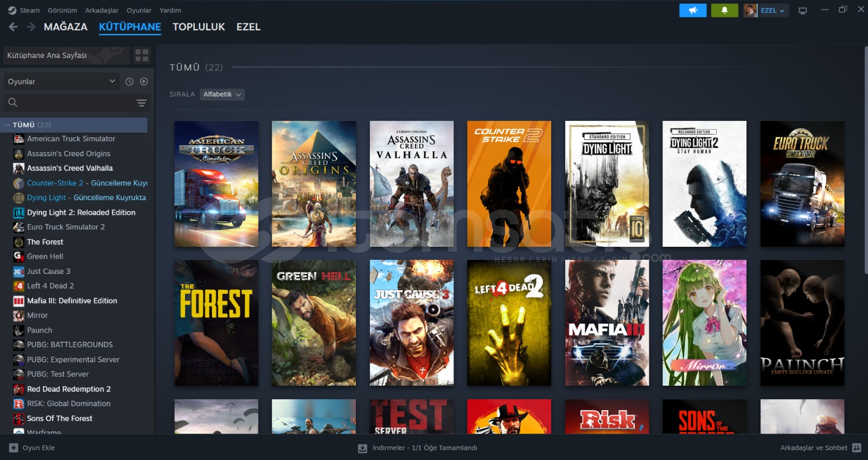Open the Euro Truck Simulator 2 cover
The width and height of the screenshot is (868, 460).
click(802, 184)
